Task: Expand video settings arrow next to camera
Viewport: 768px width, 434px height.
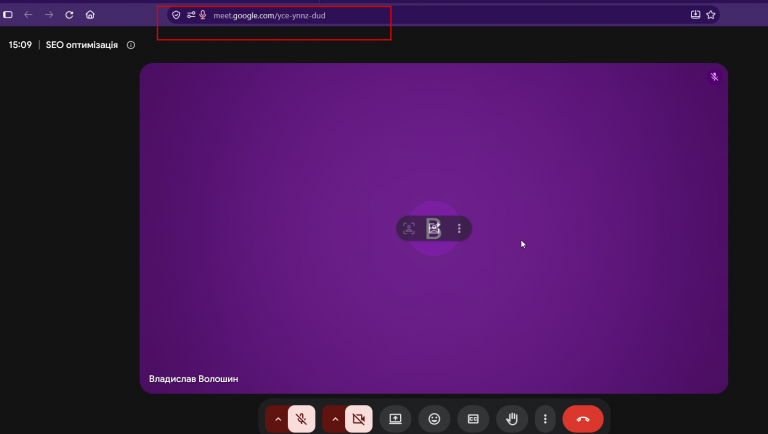Action: tap(335, 419)
